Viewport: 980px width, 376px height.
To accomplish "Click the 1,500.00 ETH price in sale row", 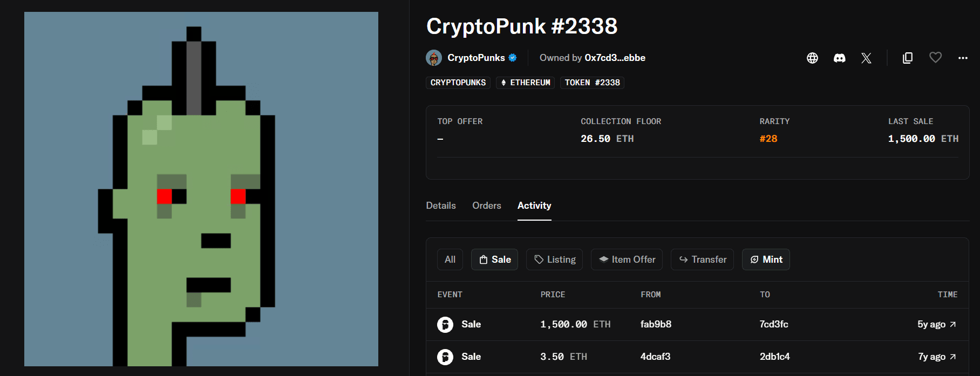I will point(575,324).
